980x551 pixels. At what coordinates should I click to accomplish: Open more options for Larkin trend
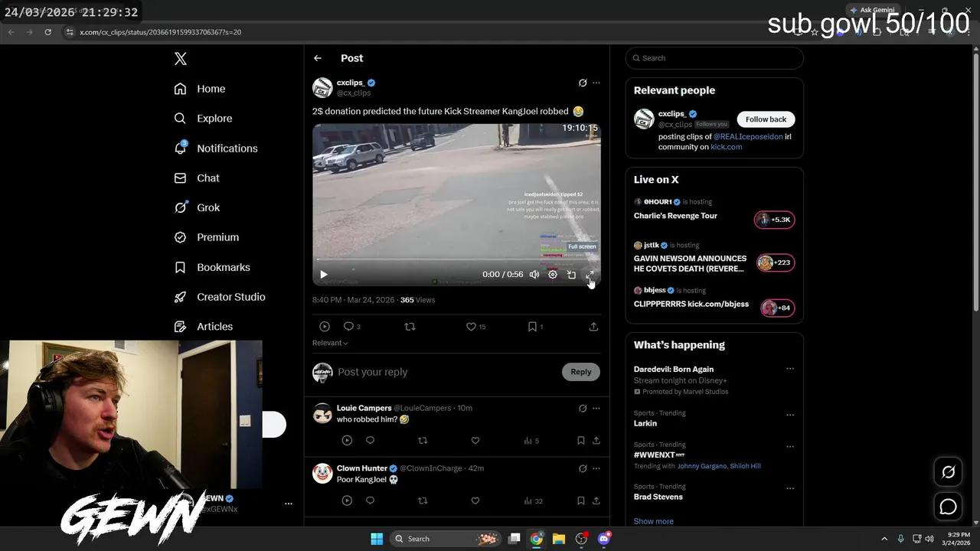coord(790,416)
